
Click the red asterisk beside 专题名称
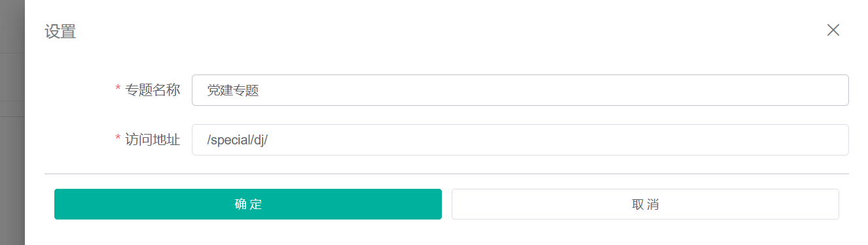(118, 90)
